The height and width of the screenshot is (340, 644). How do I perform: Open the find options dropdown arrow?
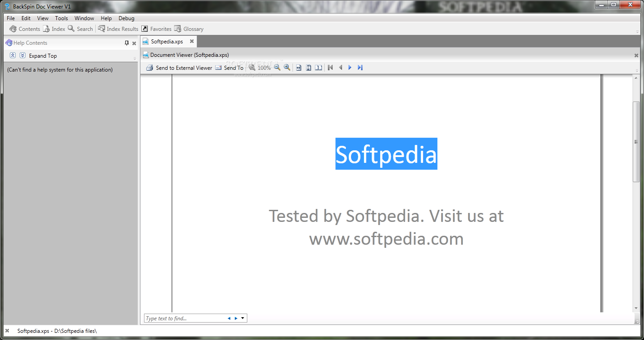(x=242, y=319)
